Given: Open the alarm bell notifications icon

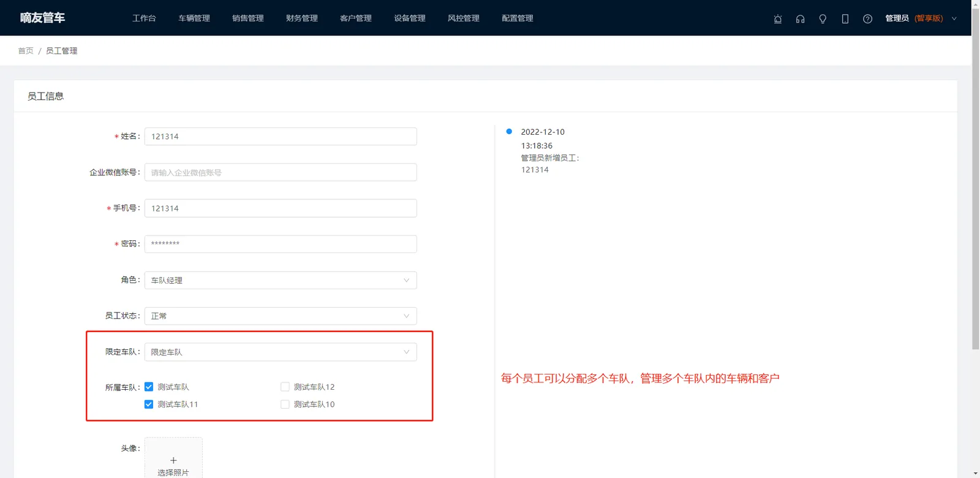Looking at the screenshot, I should pos(778,18).
